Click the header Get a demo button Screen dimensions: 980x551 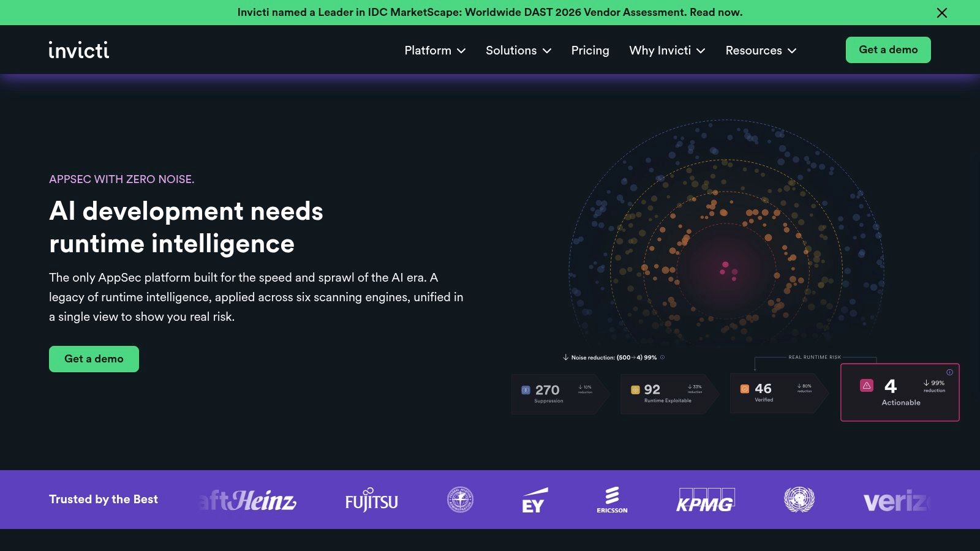coord(888,50)
